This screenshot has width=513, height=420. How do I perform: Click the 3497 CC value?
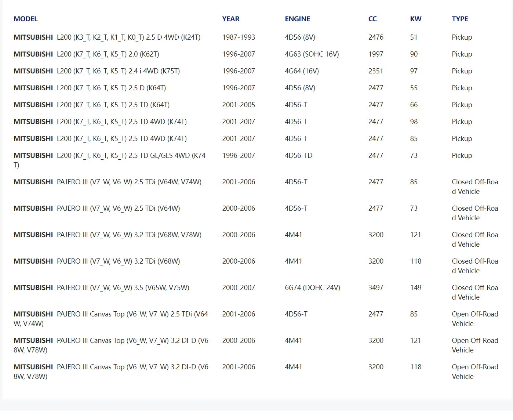(x=376, y=287)
